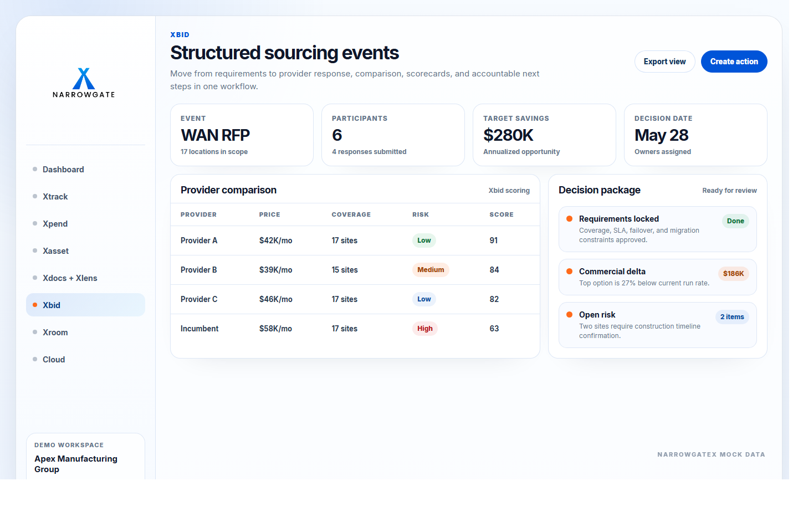Click the 17 locations in scope text

pyautogui.click(x=214, y=152)
